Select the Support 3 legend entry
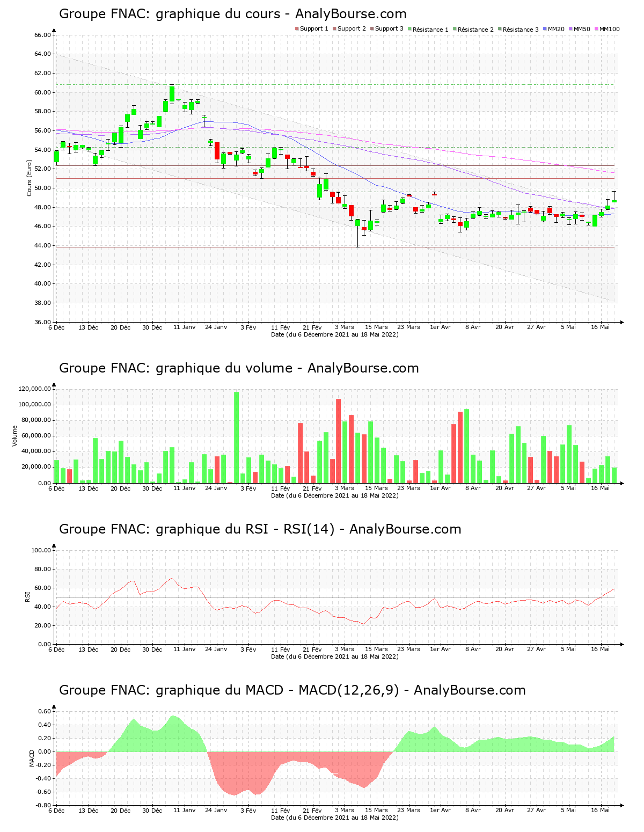The width and height of the screenshot is (644, 832). (x=387, y=29)
